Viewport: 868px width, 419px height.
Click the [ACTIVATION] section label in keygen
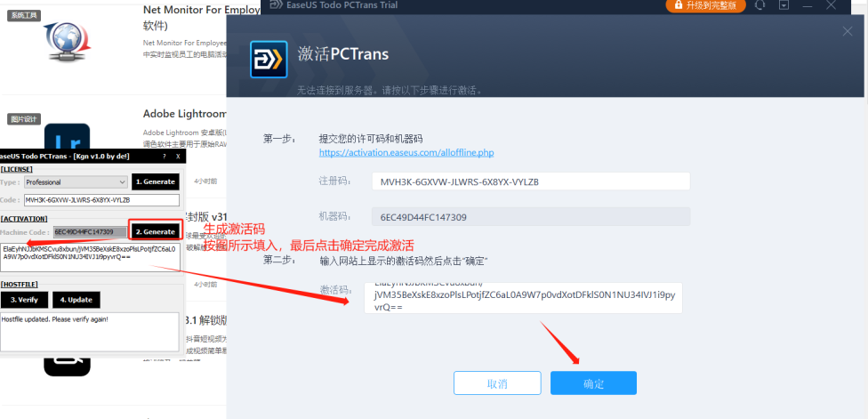tap(24, 219)
